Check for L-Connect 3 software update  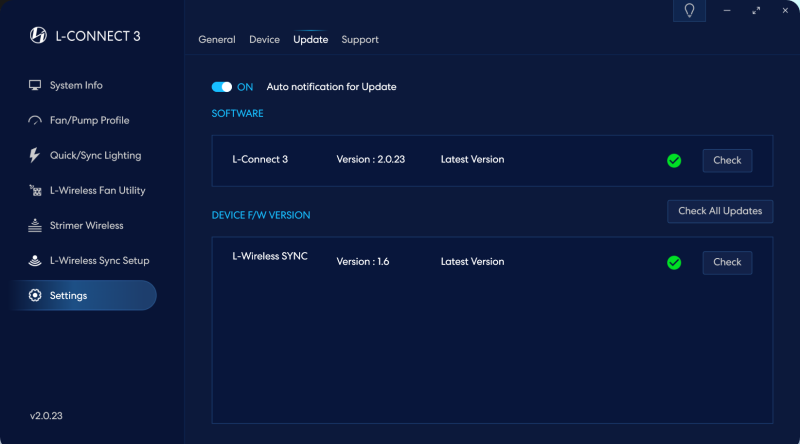pos(727,161)
